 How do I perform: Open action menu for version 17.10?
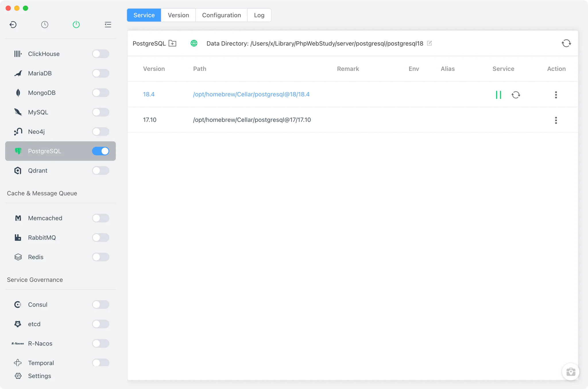[x=556, y=120]
